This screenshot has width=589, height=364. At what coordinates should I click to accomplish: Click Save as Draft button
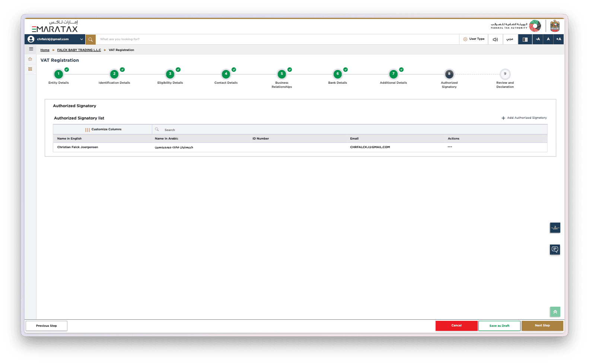(x=499, y=326)
